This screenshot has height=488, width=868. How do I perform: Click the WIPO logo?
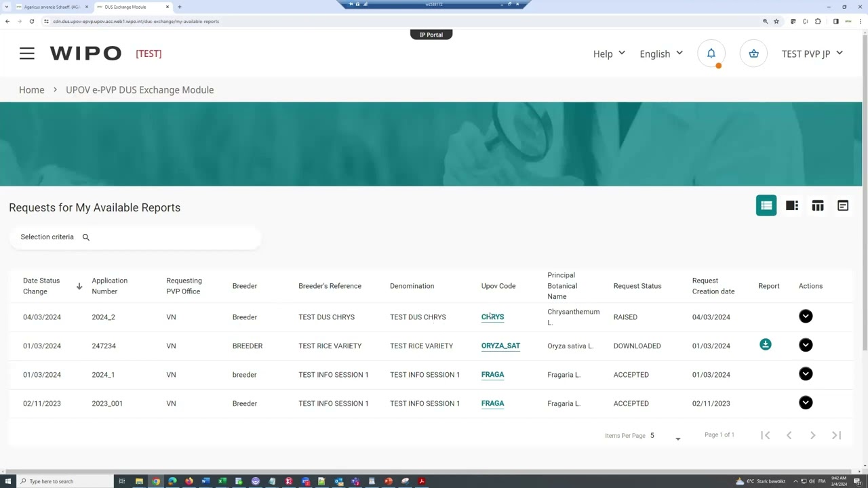(x=85, y=54)
